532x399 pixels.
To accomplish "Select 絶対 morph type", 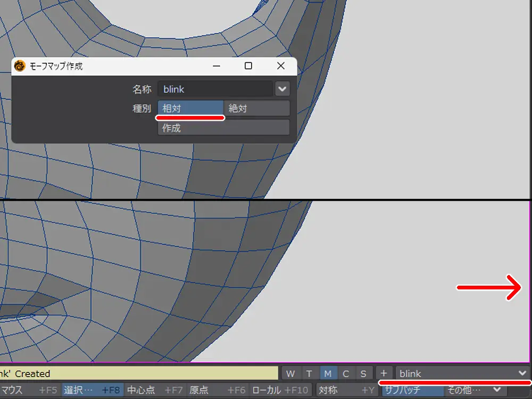I will coord(257,108).
